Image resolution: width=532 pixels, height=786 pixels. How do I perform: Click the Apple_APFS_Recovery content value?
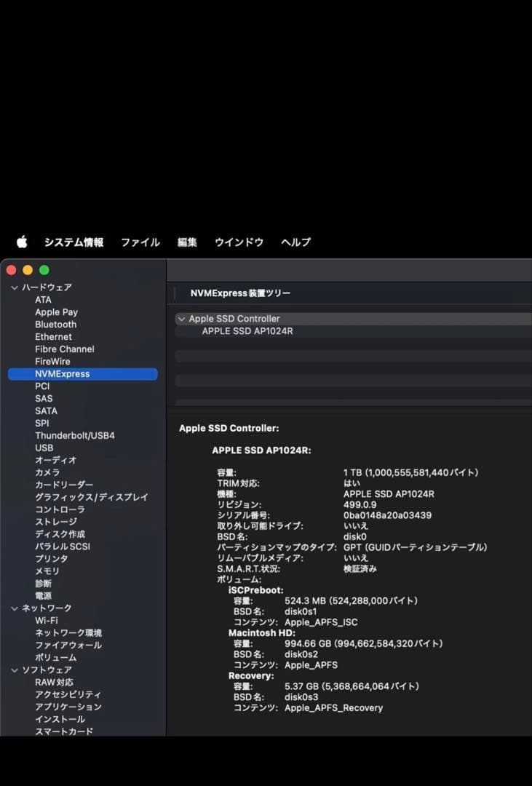pyautogui.click(x=333, y=708)
